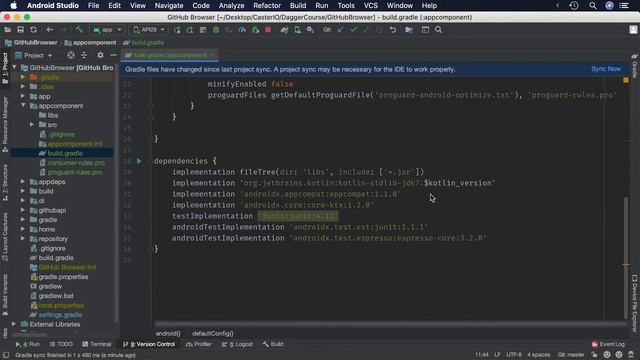The width and height of the screenshot is (640, 360).
Task: Switch to the Version Control bottom tab
Action: coord(149,344)
